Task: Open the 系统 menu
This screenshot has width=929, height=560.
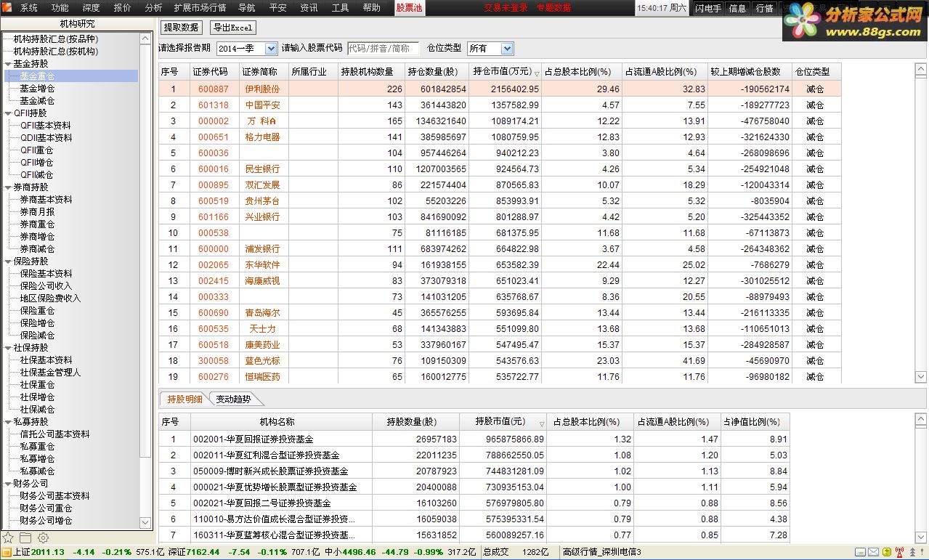Action: pyautogui.click(x=29, y=8)
